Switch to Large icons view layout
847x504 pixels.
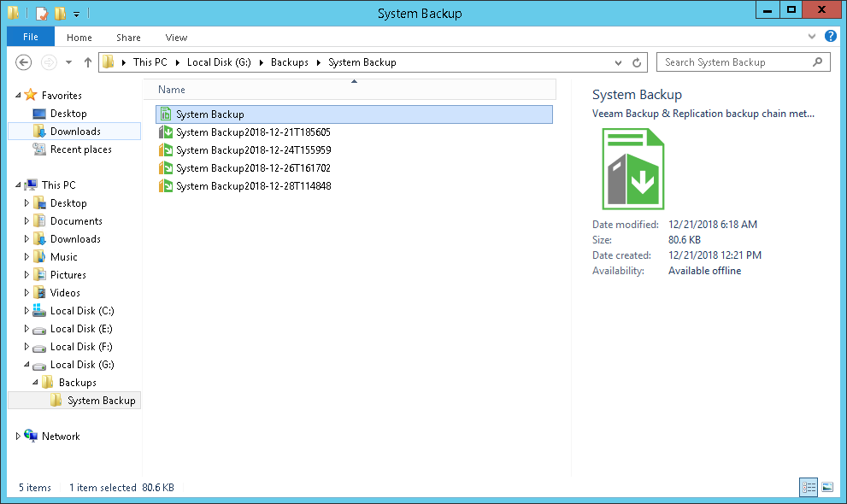point(827,487)
